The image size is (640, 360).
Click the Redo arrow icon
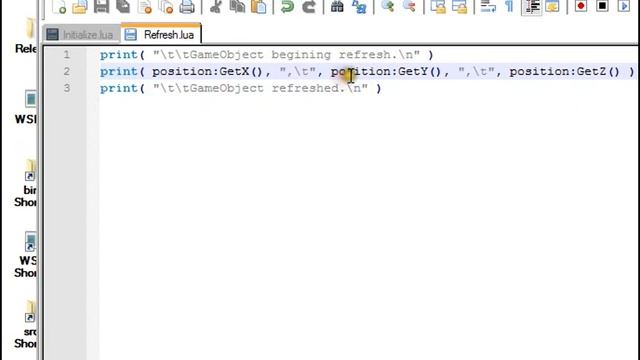pyautogui.click(x=309, y=7)
